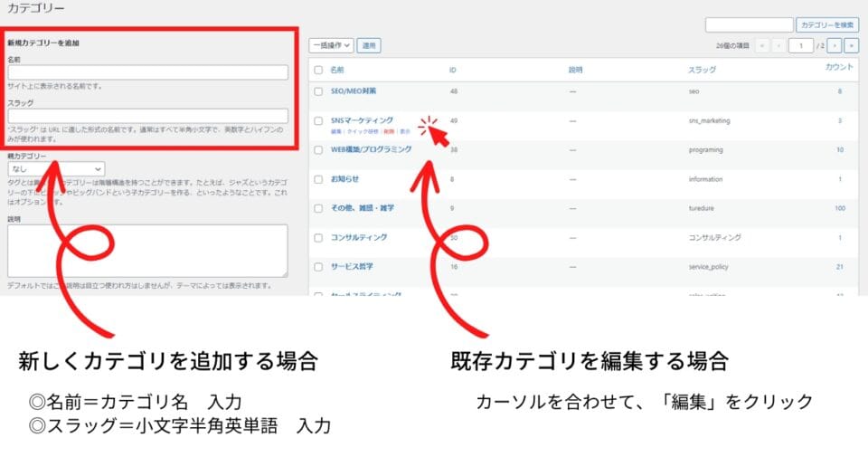This screenshot has height=476, width=868.
Task: Click post count 100 for その他、雑談・雑学
Action: [x=840, y=208]
